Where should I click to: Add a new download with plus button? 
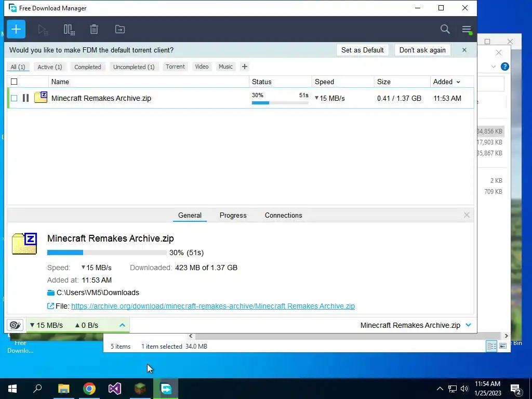pyautogui.click(x=16, y=29)
